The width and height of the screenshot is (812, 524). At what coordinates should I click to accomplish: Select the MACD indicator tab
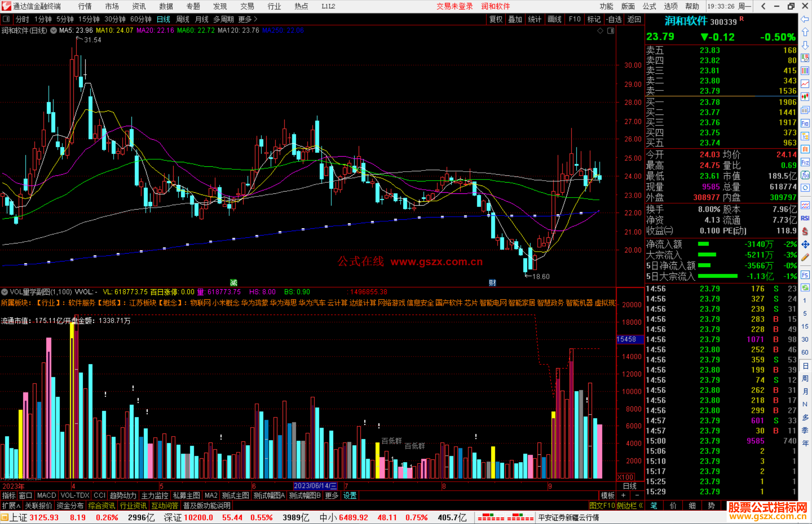tap(47, 495)
